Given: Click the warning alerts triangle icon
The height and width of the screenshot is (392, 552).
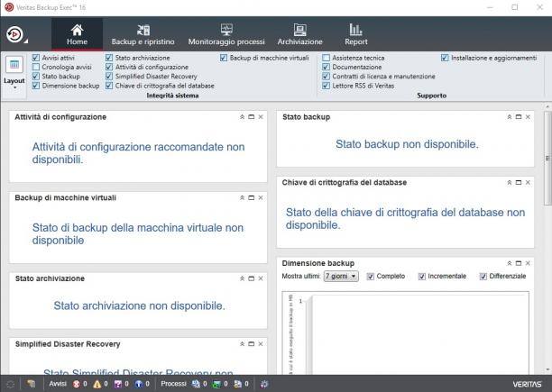Looking at the screenshot, I should (97, 384).
